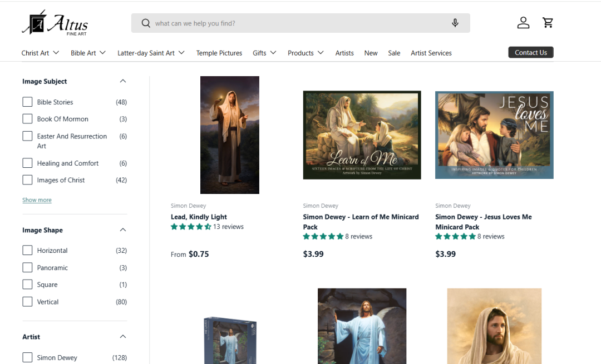601x364 pixels.
Task: Click the Altus Fine Art logo
Action: pos(55,23)
